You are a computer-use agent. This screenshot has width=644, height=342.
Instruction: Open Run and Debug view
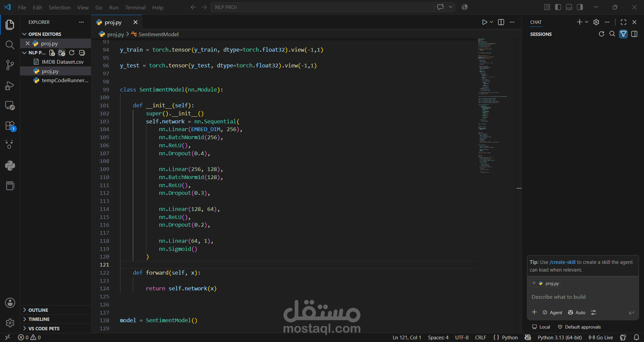point(10,85)
